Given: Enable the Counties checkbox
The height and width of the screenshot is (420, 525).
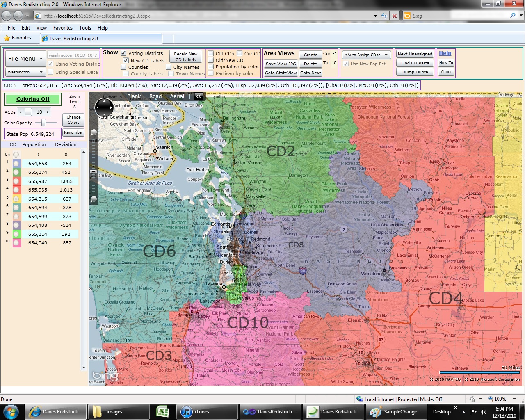Looking at the screenshot, I should click(x=123, y=67).
